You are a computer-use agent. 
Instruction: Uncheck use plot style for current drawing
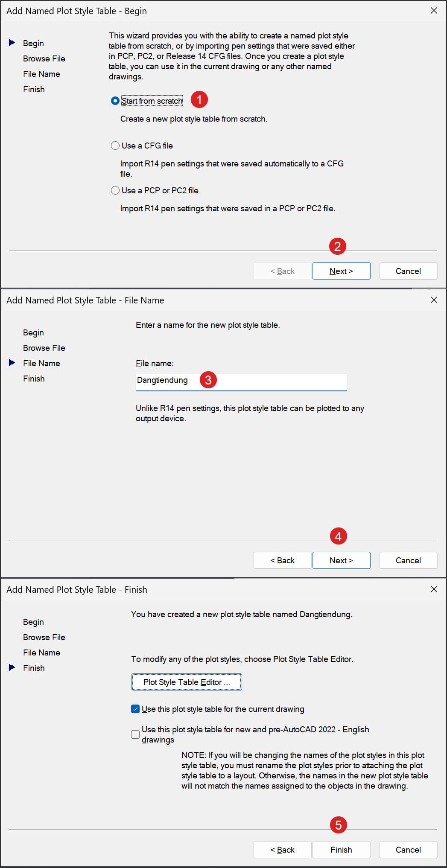point(135,709)
